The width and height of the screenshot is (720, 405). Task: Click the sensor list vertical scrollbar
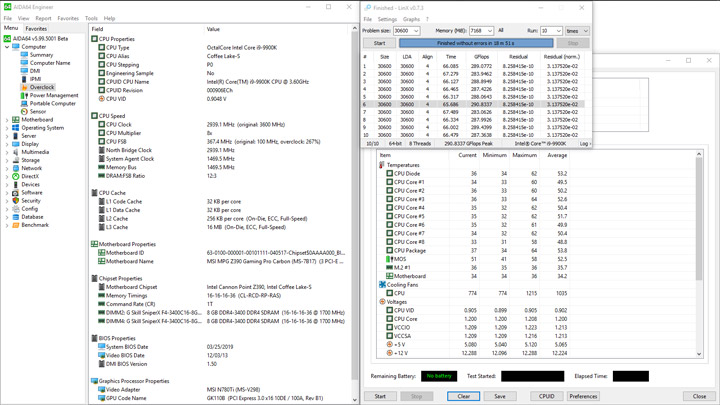pyautogui.click(x=699, y=254)
